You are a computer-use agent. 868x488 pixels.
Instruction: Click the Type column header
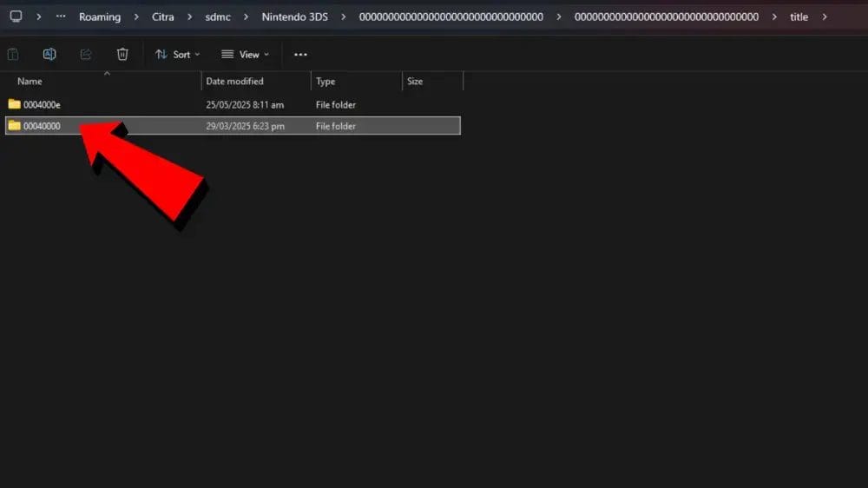(325, 82)
